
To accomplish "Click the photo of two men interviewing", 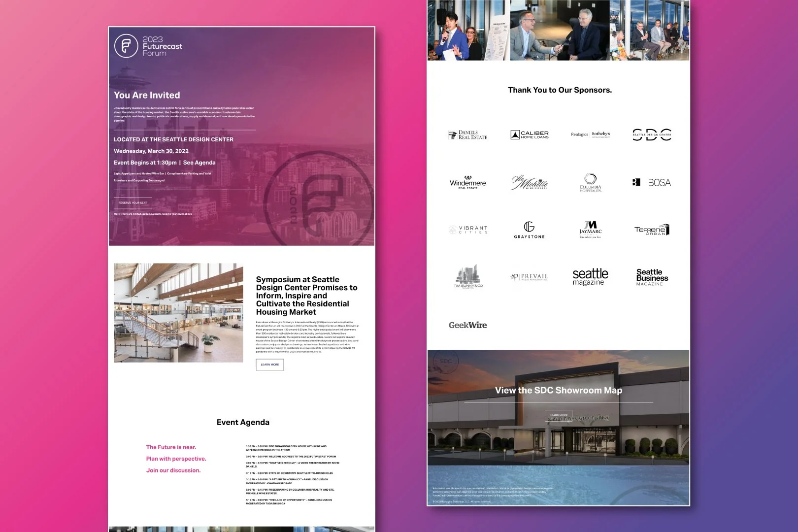I will [560, 30].
